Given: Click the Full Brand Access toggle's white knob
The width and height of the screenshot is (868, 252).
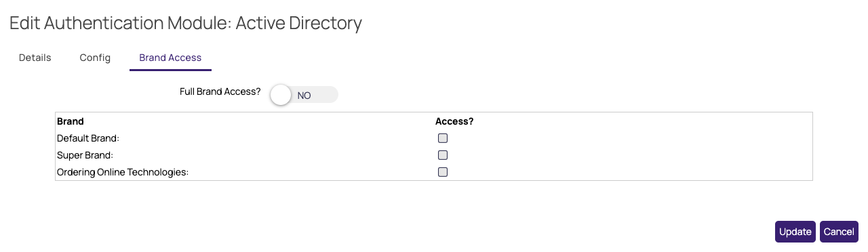Looking at the screenshot, I should [281, 95].
